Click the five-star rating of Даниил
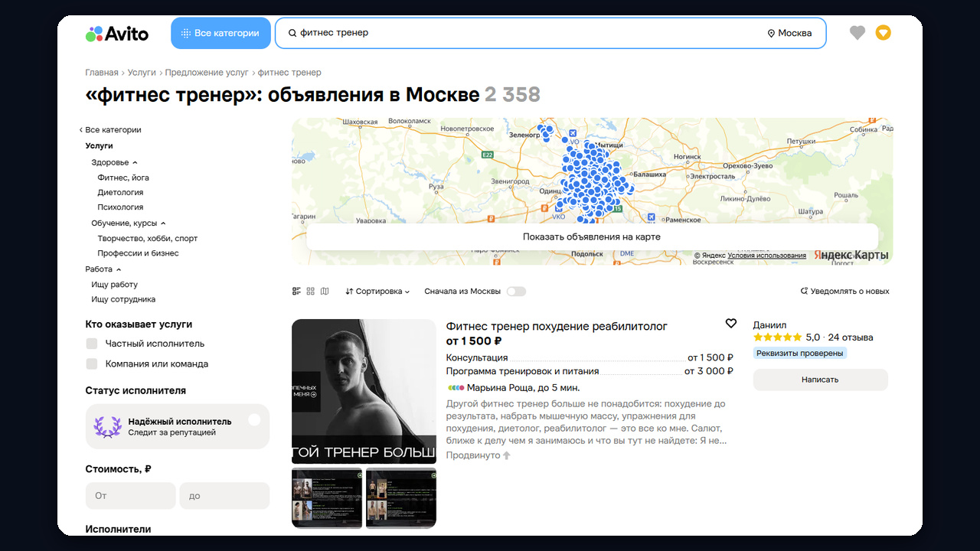 pos(778,337)
